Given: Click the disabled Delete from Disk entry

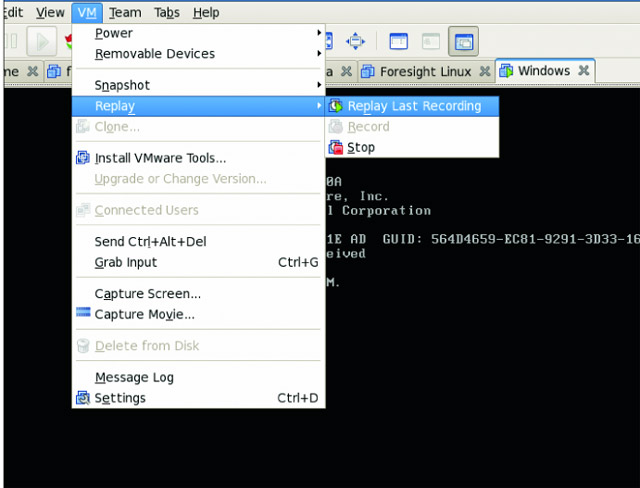Looking at the screenshot, I should coord(198,346).
